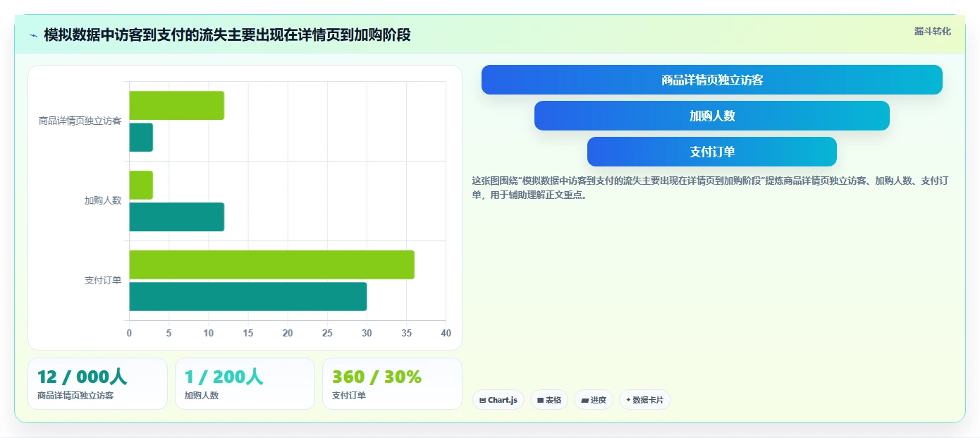Click the x-axis tick label 35
Viewport: 980px width, 438px height.
[x=406, y=333]
